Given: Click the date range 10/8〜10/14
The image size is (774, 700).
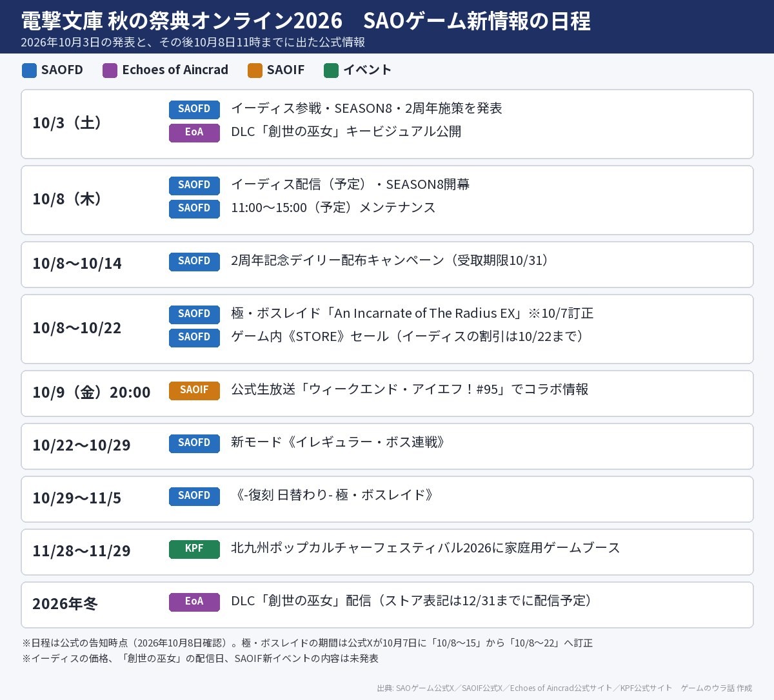Looking at the screenshot, I should [77, 264].
